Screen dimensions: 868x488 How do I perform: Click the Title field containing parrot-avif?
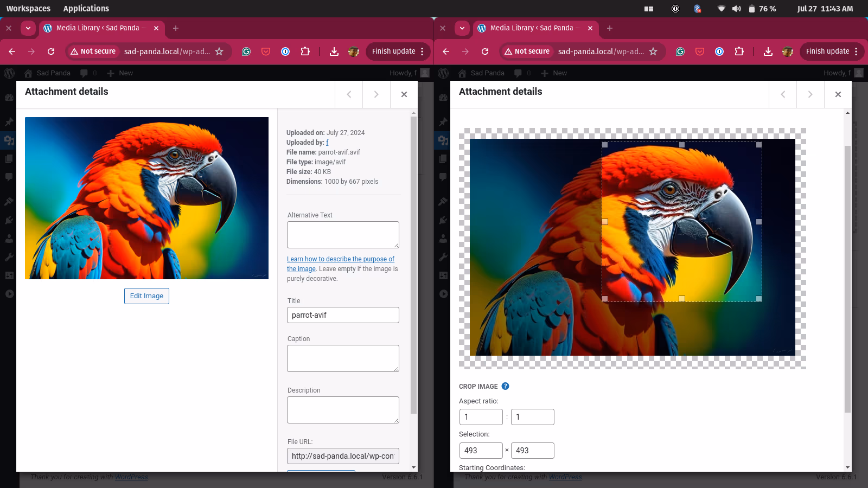(x=343, y=315)
